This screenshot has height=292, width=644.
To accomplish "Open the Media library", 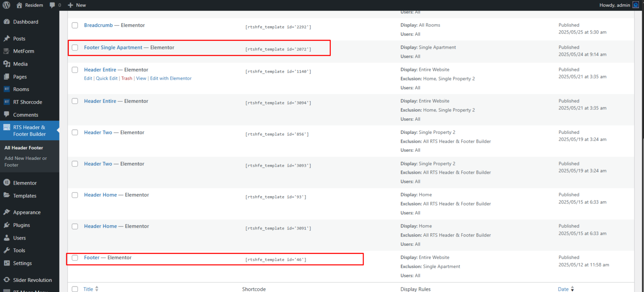I will tap(20, 64).
